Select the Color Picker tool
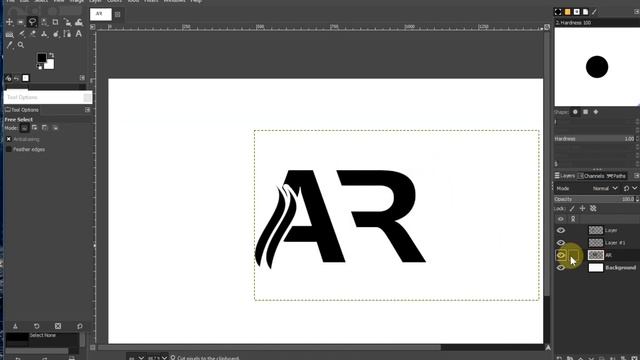The image size is (640, 360). (x=9, y=45)
